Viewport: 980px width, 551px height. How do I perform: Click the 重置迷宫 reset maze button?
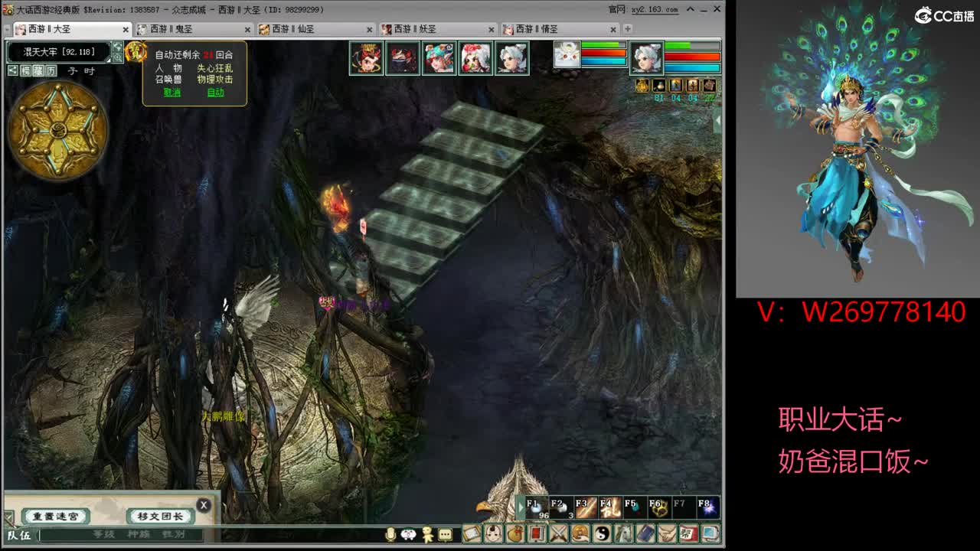(55, 517)
